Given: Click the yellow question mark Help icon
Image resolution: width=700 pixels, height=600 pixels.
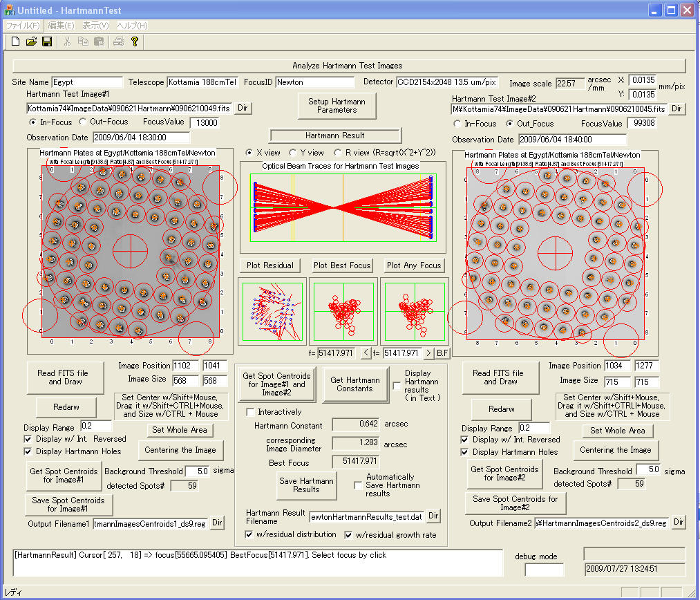Looking at the screenshot, I should [x=135, y=41].
